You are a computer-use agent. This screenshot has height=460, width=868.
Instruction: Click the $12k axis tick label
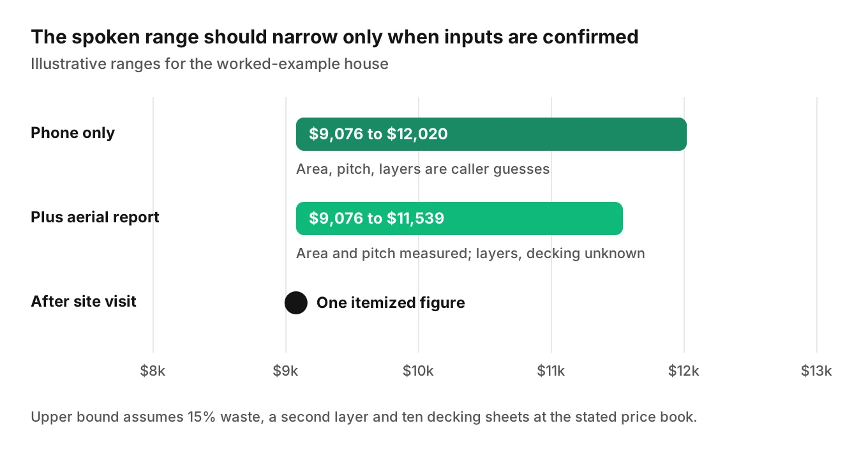684,371
